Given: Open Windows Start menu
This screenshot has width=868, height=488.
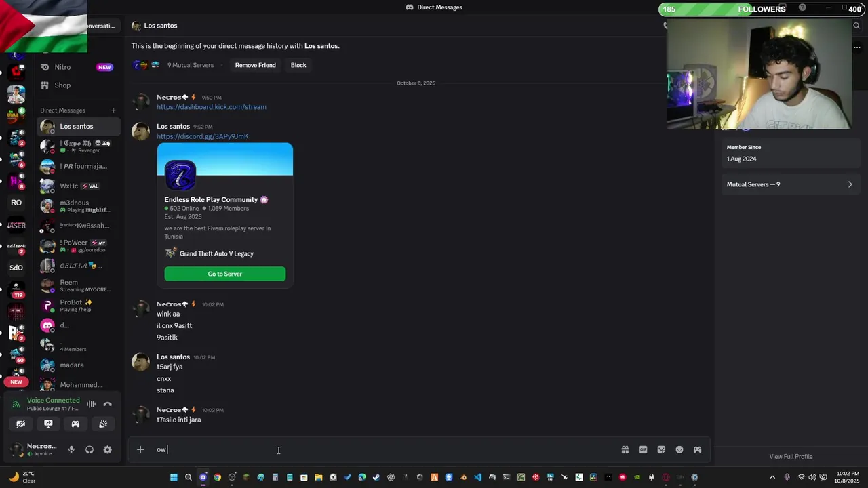Looking at the screenshot, I should (x=174, y=477).
